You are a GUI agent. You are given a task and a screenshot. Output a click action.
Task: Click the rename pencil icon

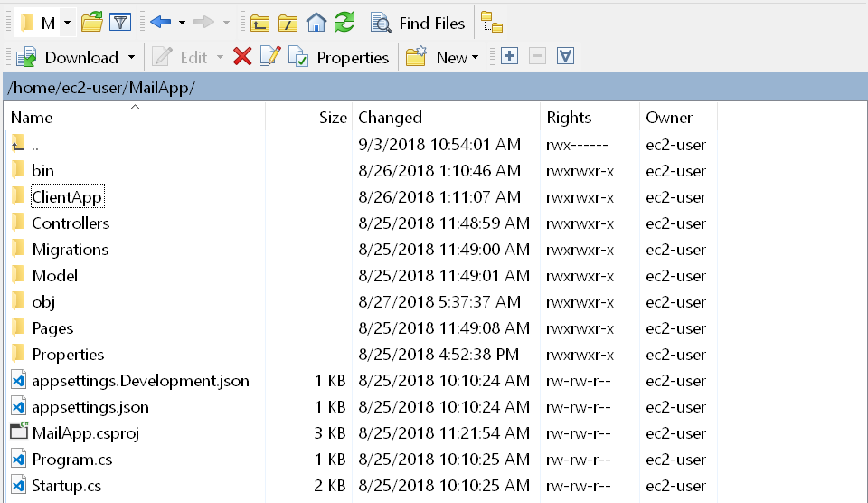point(270,56)
